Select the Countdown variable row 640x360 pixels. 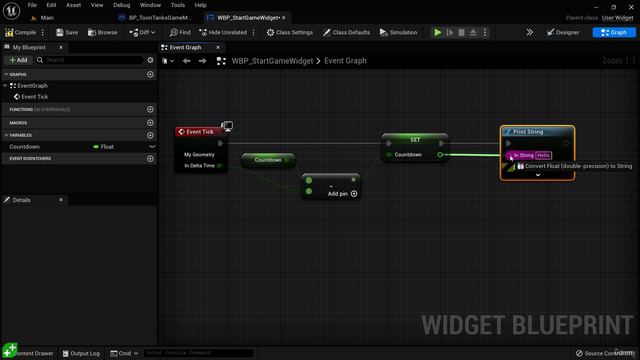coord(79,147)
